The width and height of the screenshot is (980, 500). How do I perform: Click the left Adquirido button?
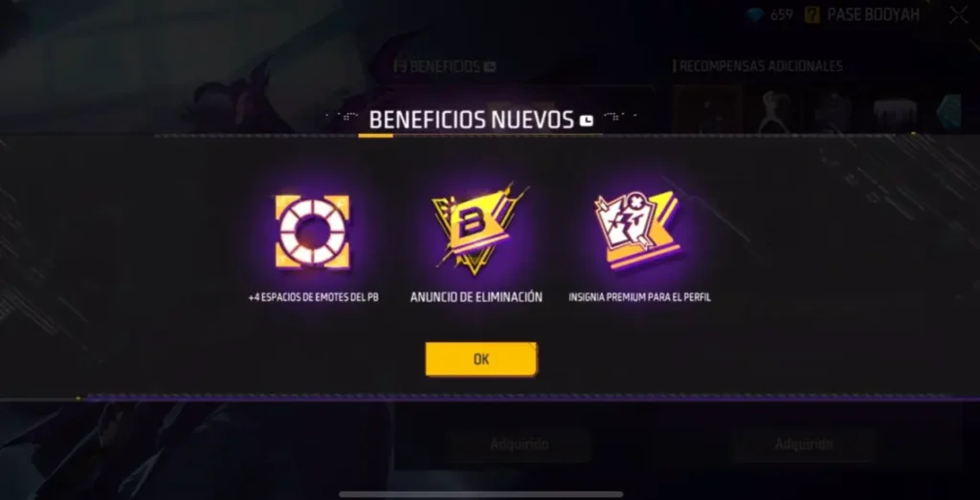520,444
